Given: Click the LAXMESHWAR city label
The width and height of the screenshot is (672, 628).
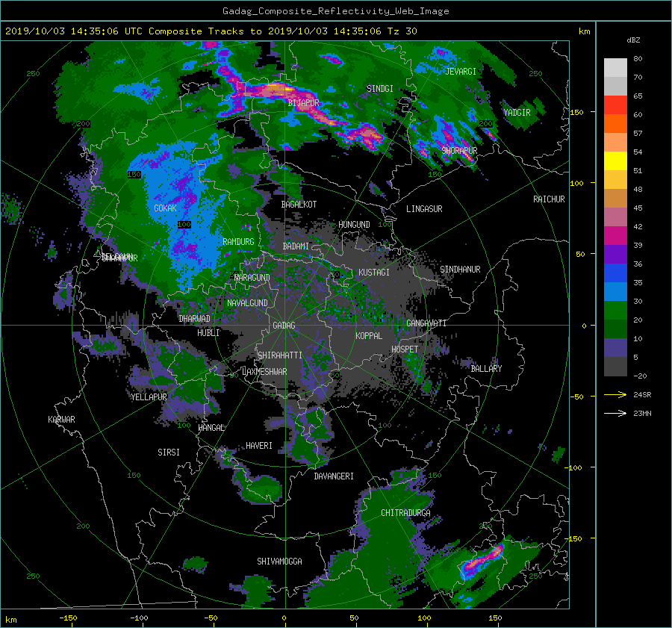Looking at the screenshot, I should pos(264,372).
